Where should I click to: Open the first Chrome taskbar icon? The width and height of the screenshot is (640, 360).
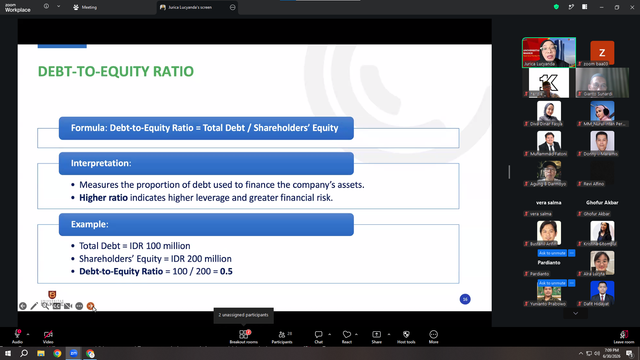[x=57, y=353]
